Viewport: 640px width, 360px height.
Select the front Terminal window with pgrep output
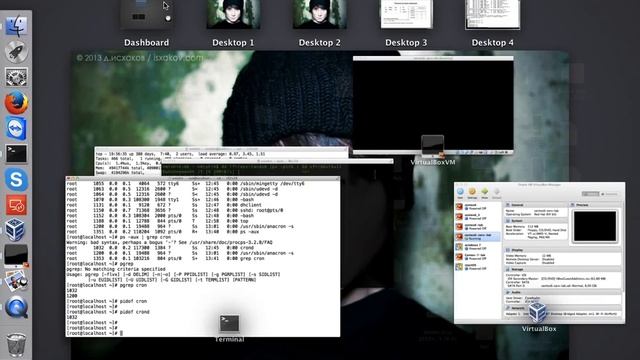(203, 257)
